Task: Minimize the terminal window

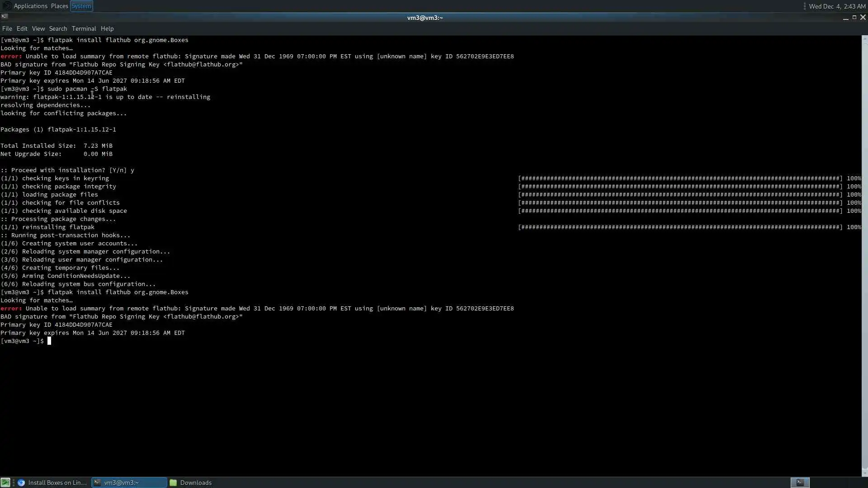Action: point(845,18)
